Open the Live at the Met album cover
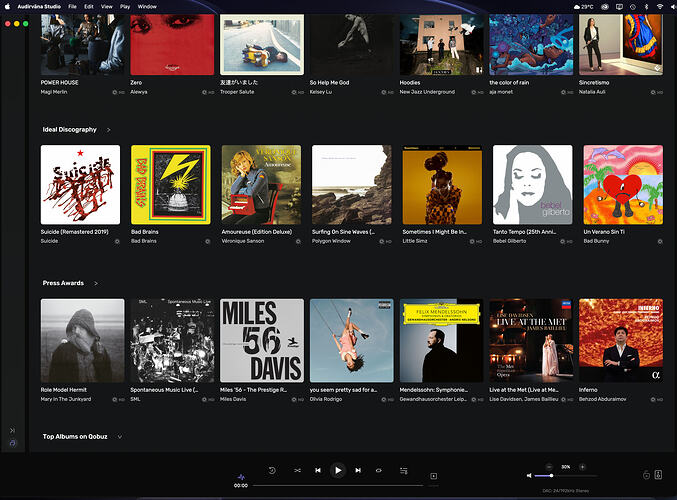 [531, 340]
